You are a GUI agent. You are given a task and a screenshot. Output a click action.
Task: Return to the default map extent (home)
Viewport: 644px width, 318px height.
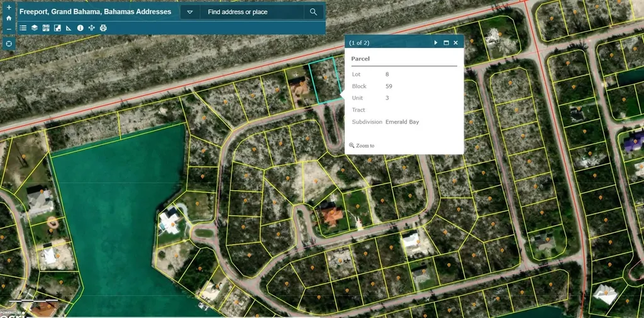coord(9,18)
